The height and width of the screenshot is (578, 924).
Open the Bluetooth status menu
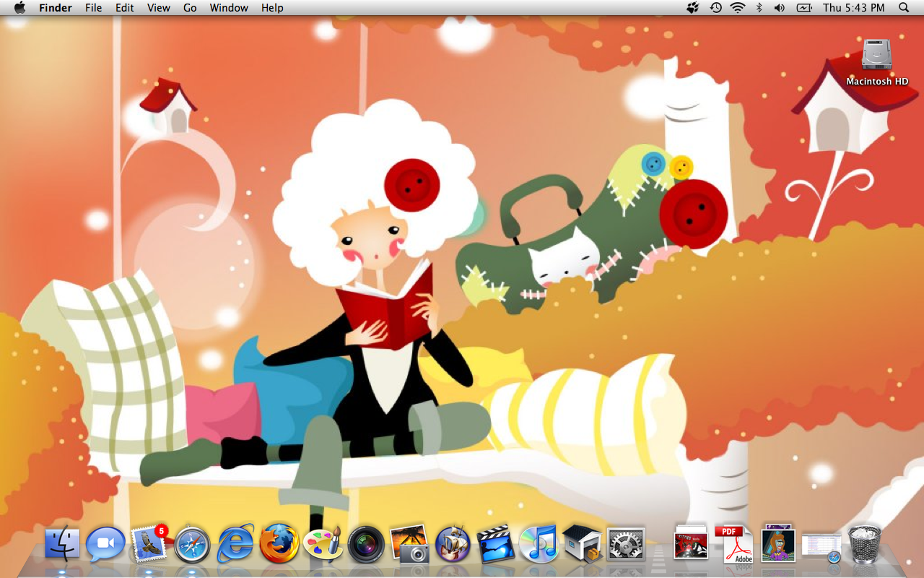759,8
